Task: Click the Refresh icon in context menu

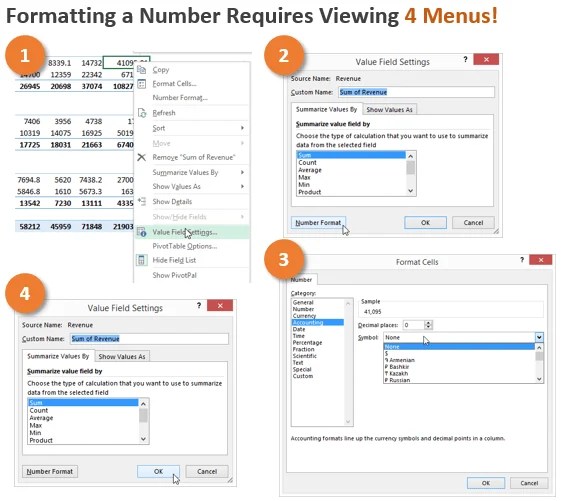Action: point(142,113)
